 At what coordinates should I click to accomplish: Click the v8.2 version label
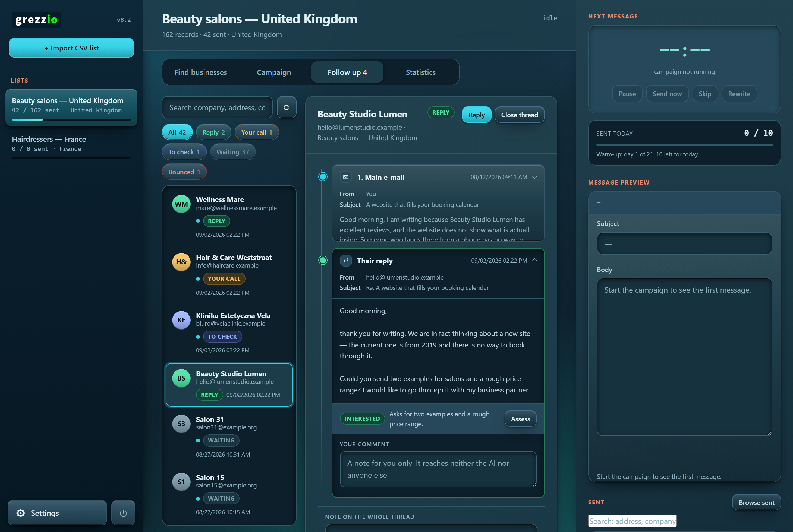point(124,20)
